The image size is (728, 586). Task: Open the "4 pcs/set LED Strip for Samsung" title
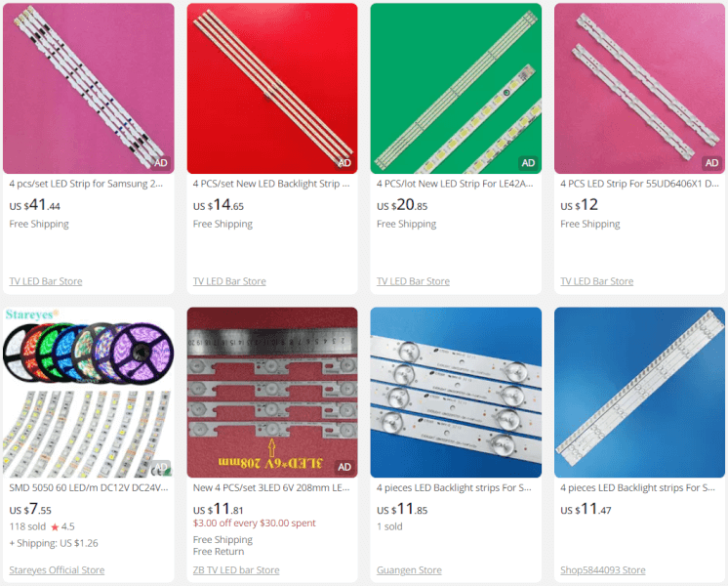tap(86, 184)
